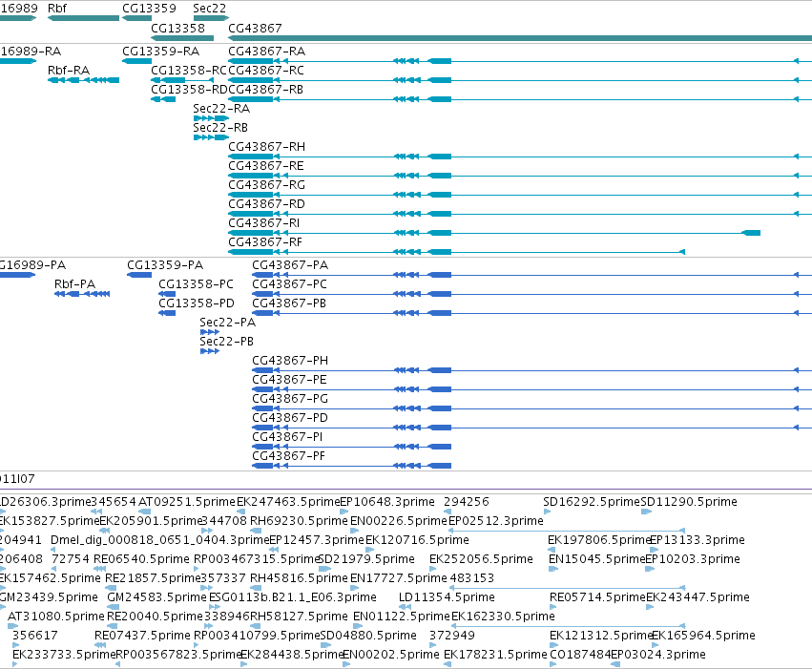The image size is (812, 669).
Task: Select EST label 'EP10648.3prime'
Action: coord(387,502)
